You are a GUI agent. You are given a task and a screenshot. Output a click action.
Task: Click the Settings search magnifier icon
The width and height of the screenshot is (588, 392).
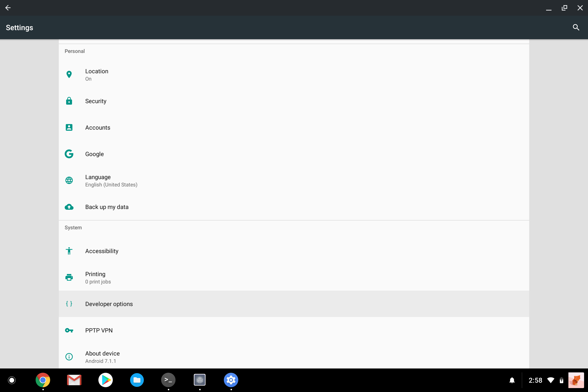coord(576,27)
